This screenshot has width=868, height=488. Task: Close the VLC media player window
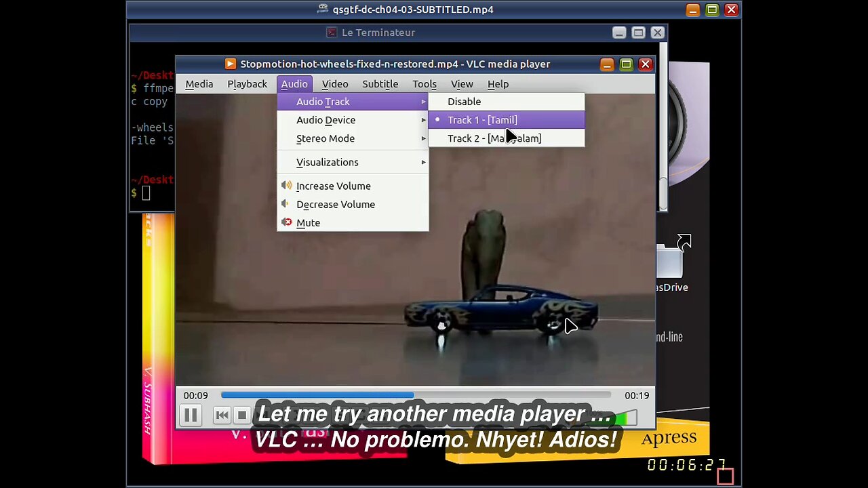pos(645,64)
